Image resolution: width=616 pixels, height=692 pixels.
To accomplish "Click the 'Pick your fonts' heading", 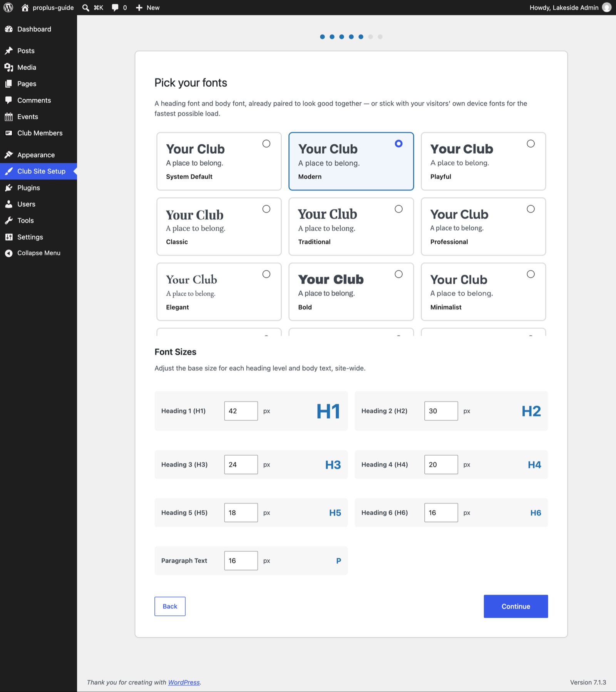I will click(x=191, y=83).
